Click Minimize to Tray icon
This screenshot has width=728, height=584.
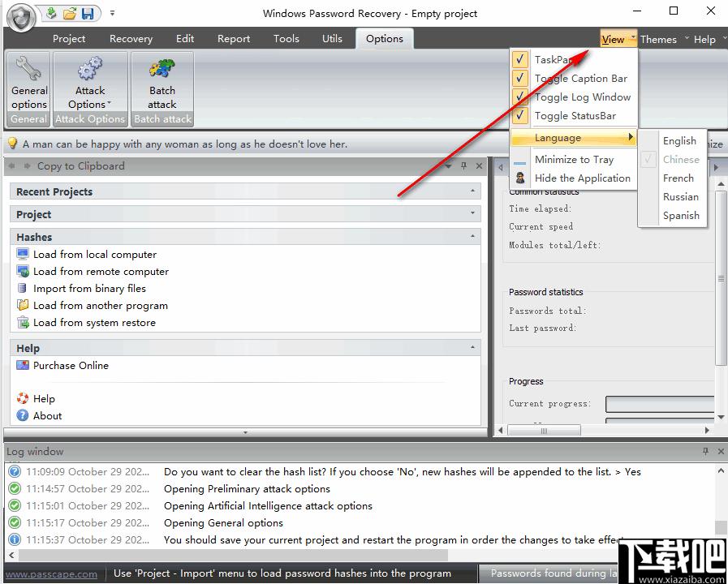pos(520,163)
